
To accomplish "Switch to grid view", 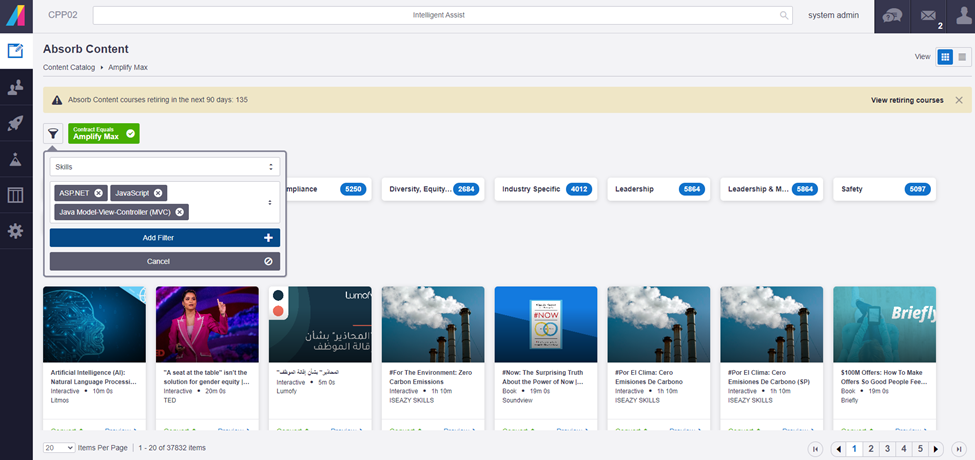I will coord(945,57).
